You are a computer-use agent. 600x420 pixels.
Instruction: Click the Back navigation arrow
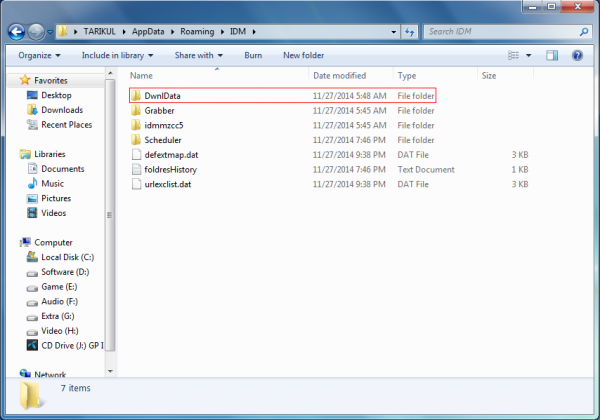coord(16,32)
